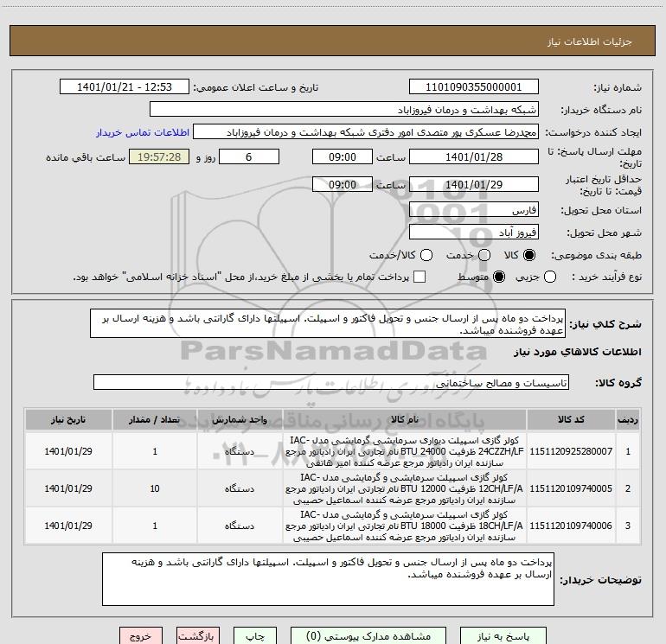Screen dimensions: 666x644
Task: Click product code 115112010974005
Action: [x=571, y=488]
